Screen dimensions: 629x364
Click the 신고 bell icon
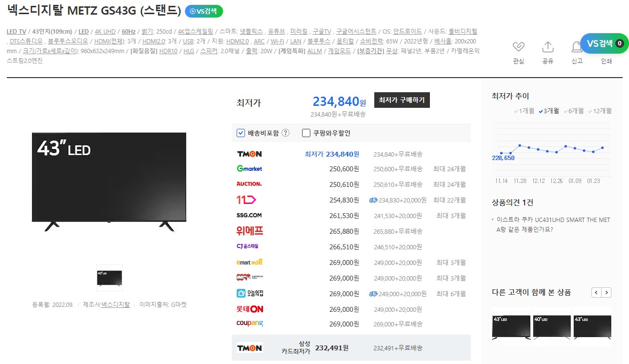577,47
